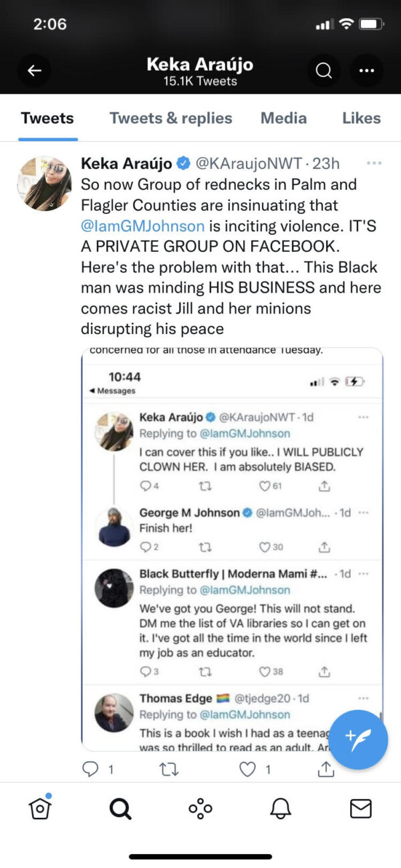Open profile search magnifier icon
This screenshot has width=401, height=868.
point(324,71)
